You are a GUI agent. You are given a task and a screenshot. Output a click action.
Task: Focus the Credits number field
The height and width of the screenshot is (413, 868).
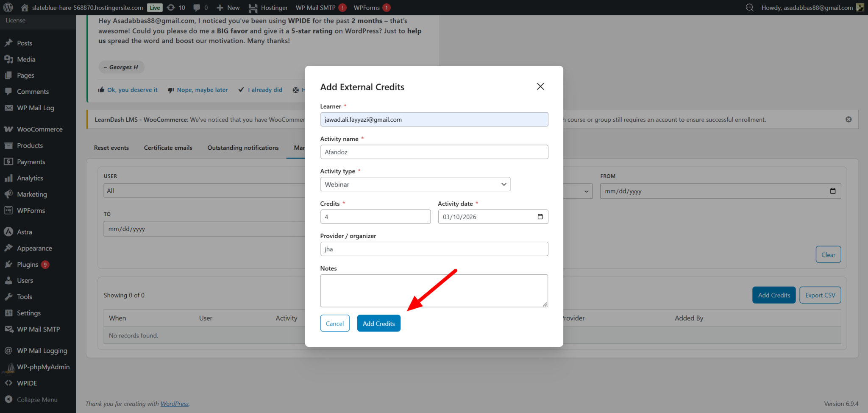pos(375,217)
